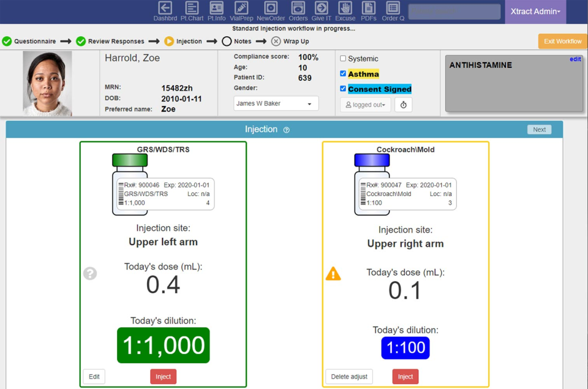The width and height of the screenshot is (588, 389).
Task: Uncheck the Asthma checkbox
Action: 344,73
